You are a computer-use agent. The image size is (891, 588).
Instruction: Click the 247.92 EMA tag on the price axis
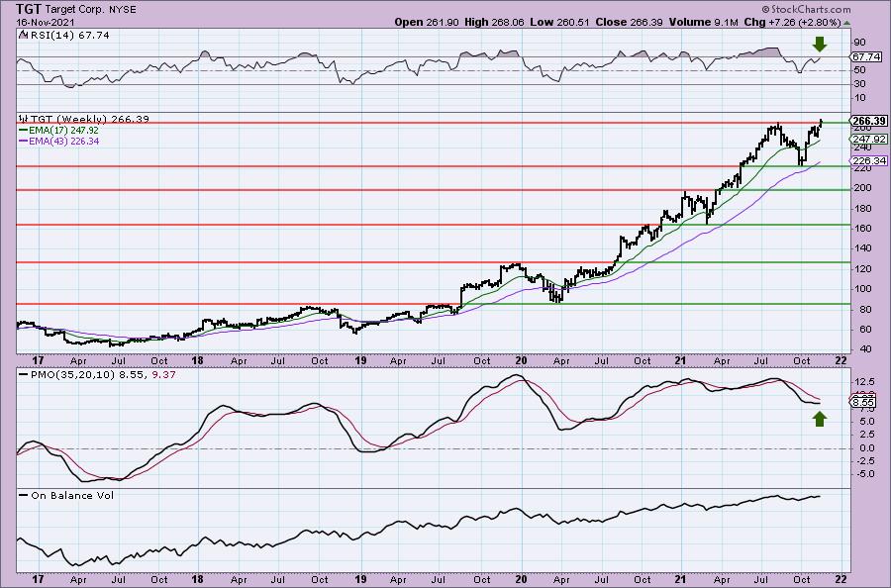[x=868, y=140]
